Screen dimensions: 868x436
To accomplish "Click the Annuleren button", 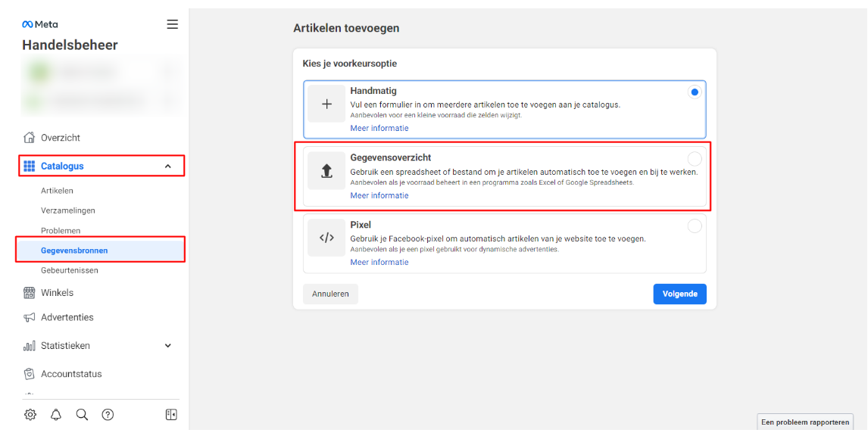I will click(x=330, y=294).
